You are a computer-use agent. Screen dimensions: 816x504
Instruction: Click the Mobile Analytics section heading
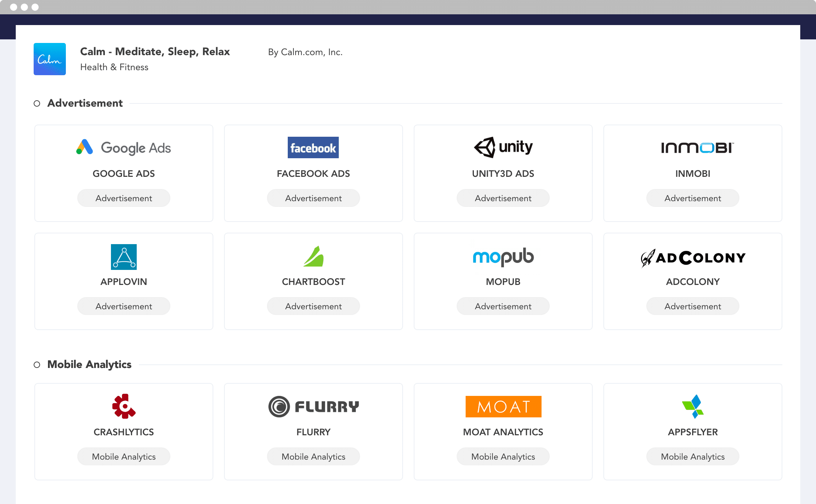point(89,364)
